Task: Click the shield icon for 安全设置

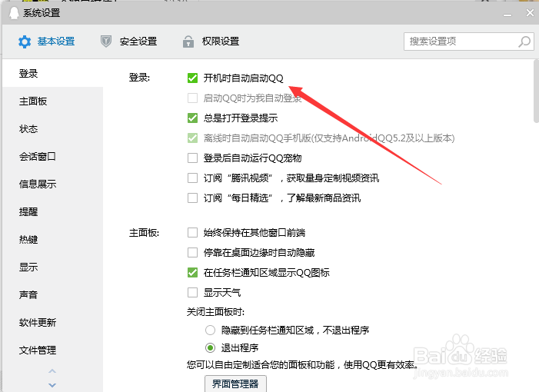Action: (x=106, y=42)
